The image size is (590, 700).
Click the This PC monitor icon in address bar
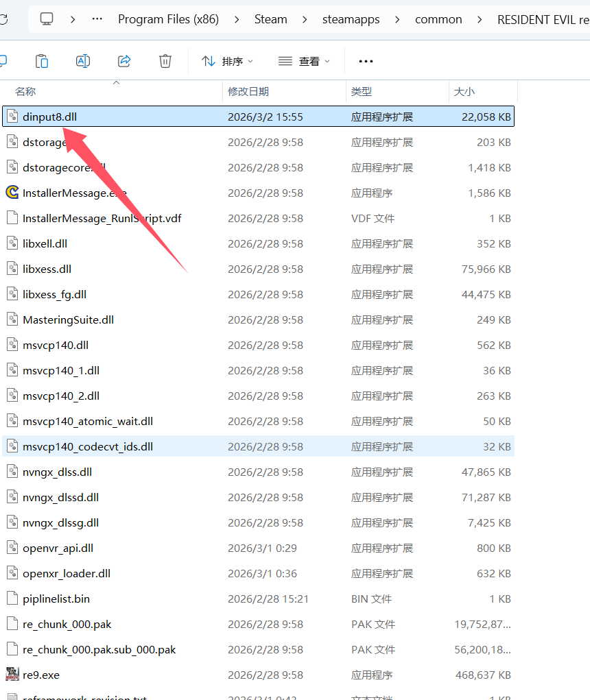pos(47,19)
